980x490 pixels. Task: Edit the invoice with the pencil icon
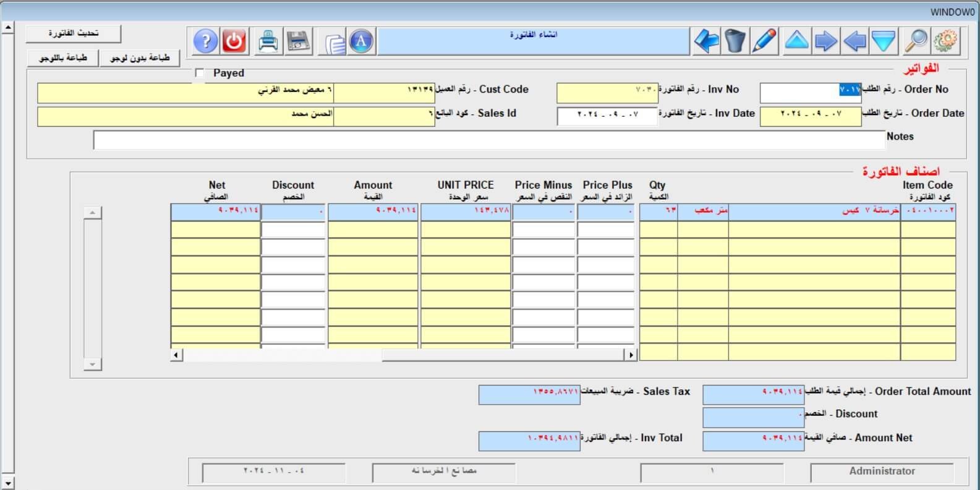click(x=765, y=41)
